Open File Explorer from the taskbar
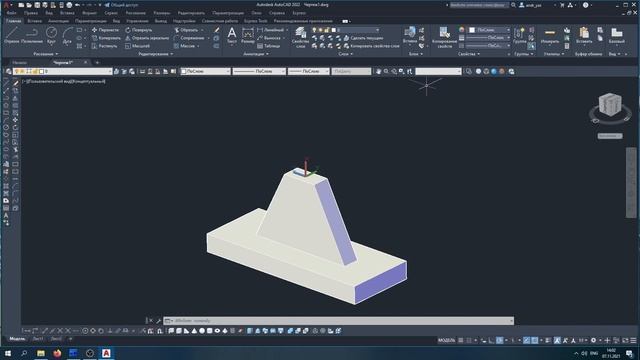 point(41,353)
